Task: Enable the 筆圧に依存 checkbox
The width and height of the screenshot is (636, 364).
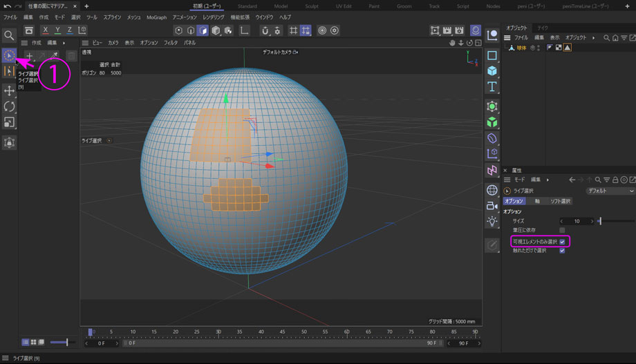Action: click(x=562, y=230)
